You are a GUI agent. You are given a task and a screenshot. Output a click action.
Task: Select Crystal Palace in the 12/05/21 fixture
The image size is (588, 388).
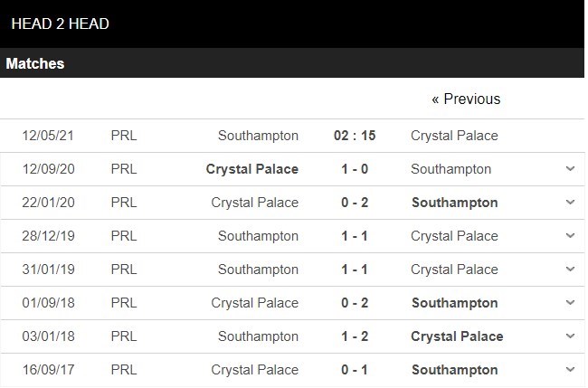454,136
